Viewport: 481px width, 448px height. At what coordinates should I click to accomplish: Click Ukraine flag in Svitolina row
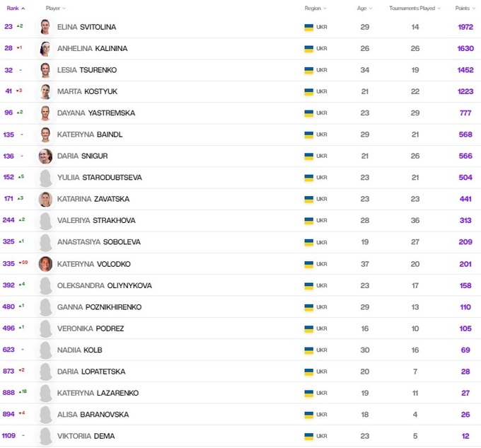click(x=309, y=27)
